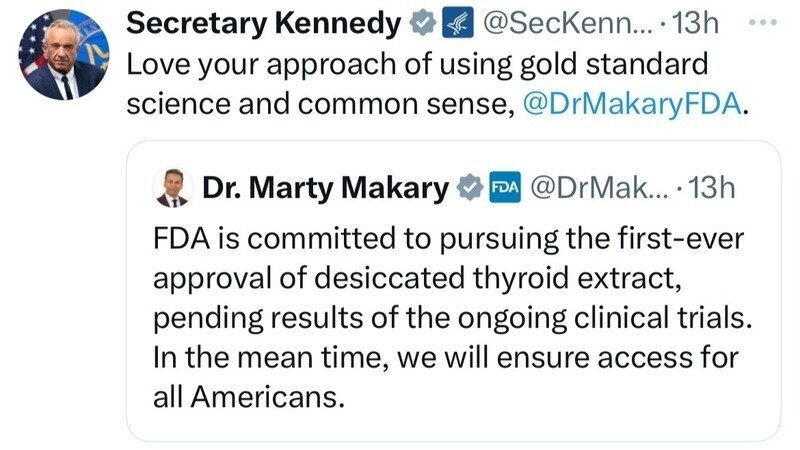800x450 pixels.
Task: Click 'all Americans.' ending the quoted post
Action: [250, 396]
